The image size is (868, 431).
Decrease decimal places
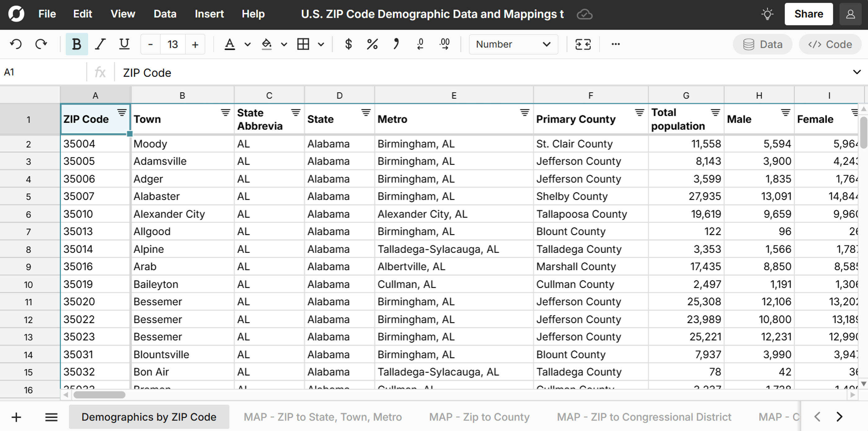[420, 44]
